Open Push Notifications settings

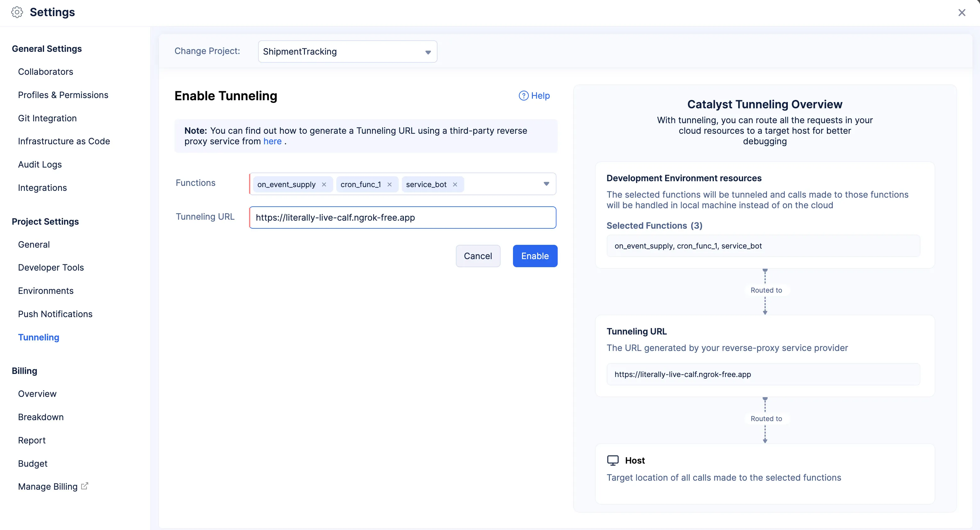tap(55, 314)
